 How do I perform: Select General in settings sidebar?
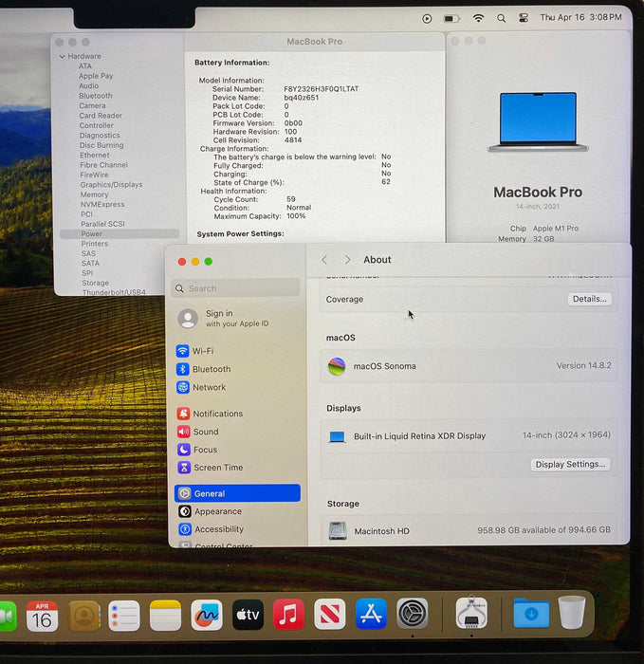click(x=237, y=493)
